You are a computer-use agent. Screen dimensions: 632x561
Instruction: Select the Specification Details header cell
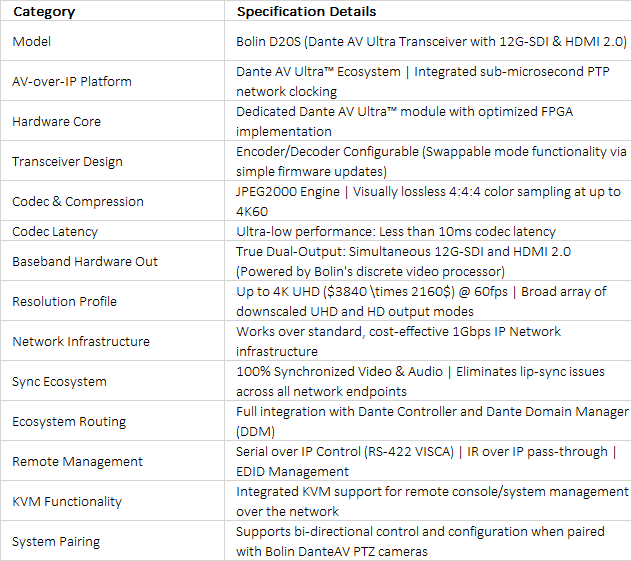[x=428, y=11]
